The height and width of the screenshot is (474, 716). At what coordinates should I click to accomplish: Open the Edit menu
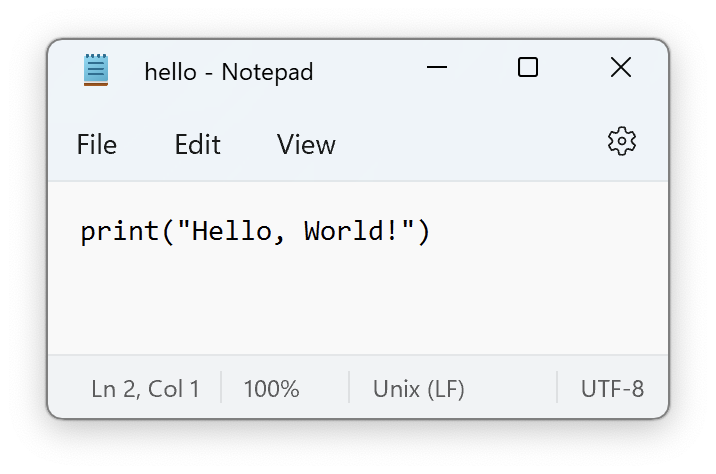(198, 145)
